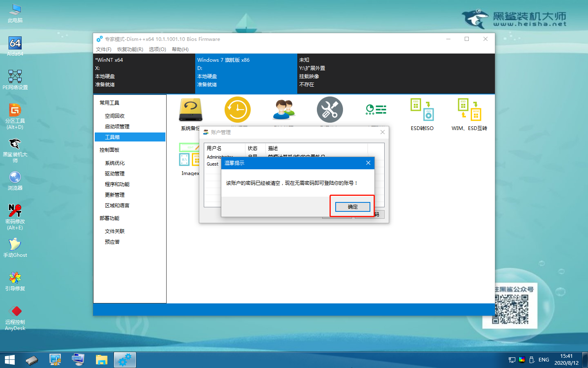Open the 文件(F) menu
588x368 pixels.
click(104, 49)
